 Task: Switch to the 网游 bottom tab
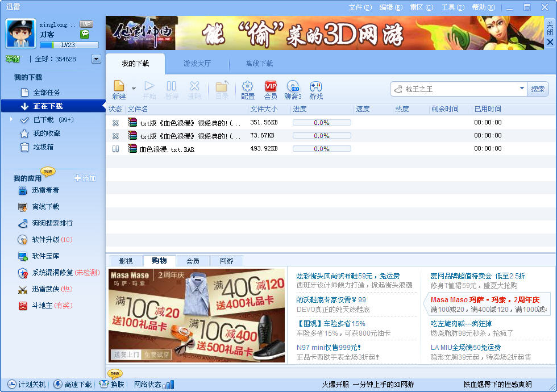tap(226, 261)
